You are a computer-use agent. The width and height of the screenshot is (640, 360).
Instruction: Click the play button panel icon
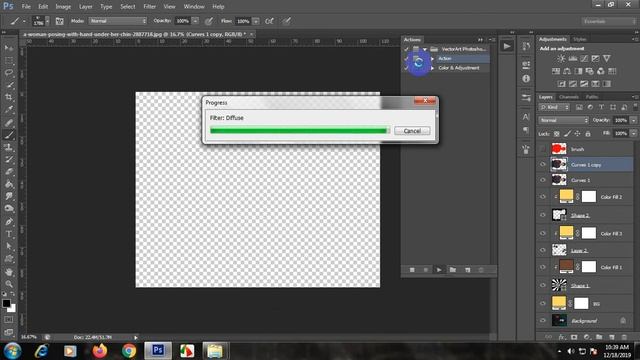(507, 47)
